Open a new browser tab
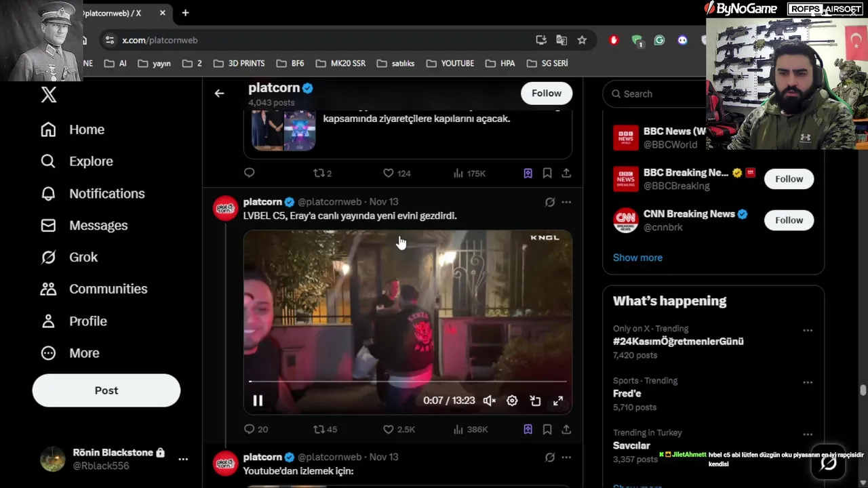868x488 pixels. pos(185,13)
